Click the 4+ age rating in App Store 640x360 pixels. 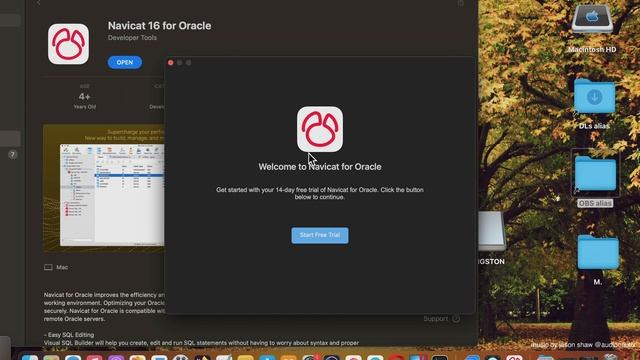tap(84, 97)
